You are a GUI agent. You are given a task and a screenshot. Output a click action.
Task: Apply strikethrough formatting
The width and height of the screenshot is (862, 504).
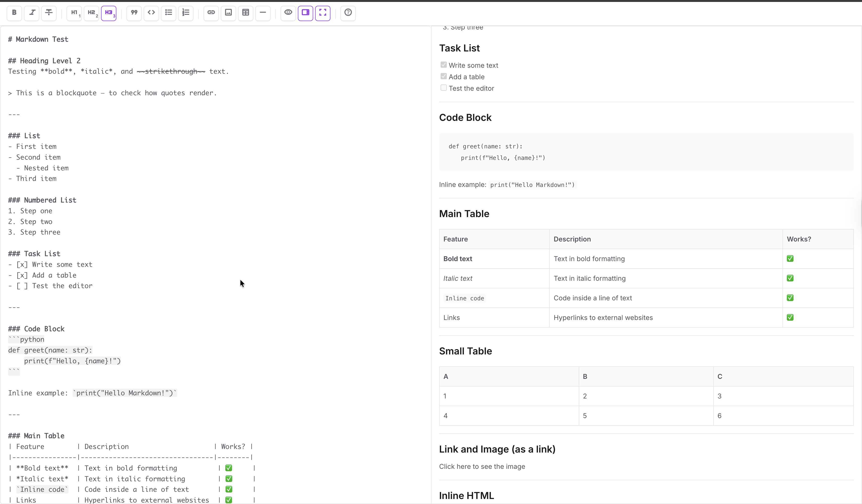pyautogui.click(x=49, y=13)
